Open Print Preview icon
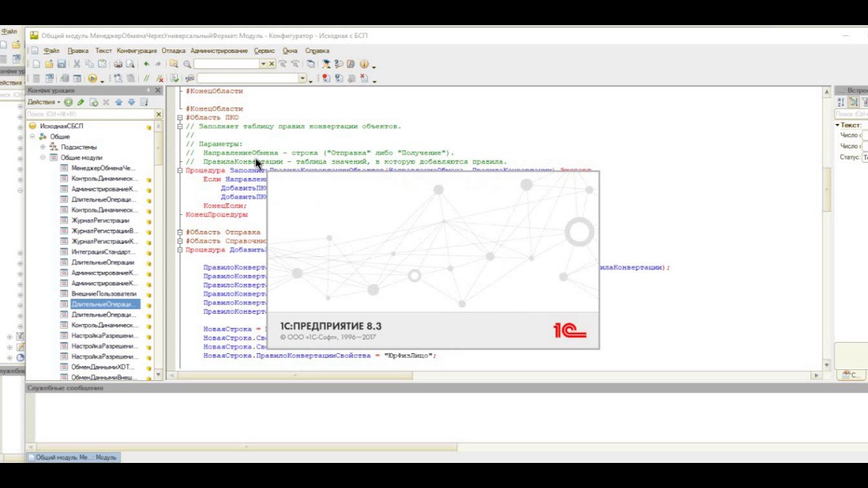The image size is (868, 488). 130,64
